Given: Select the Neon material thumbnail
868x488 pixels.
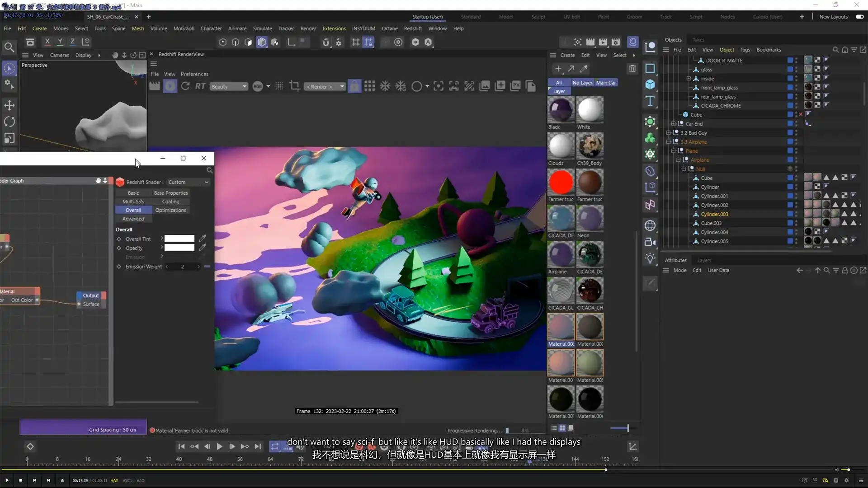Looking at the screenshot, I should click(x=590, y=218).
